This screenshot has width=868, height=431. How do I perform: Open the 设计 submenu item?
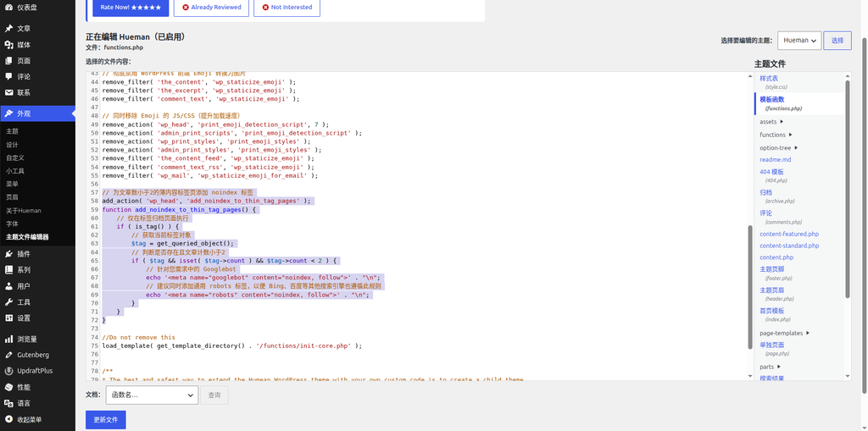point(12,145)
